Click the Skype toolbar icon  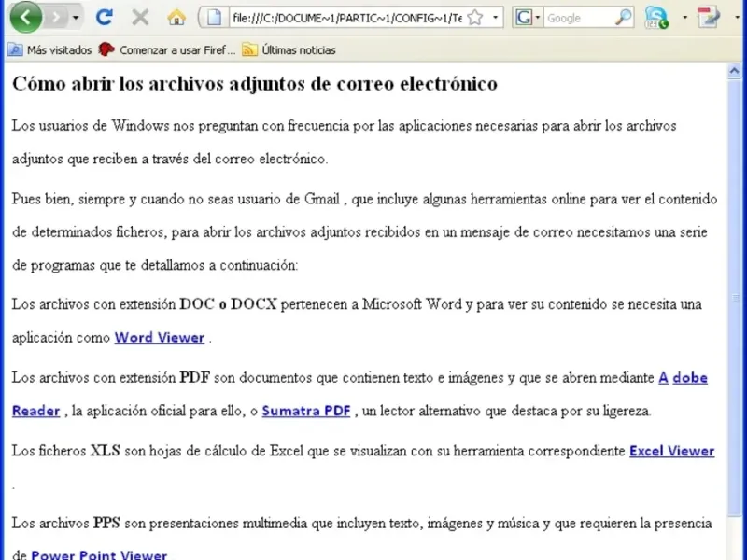656,18
